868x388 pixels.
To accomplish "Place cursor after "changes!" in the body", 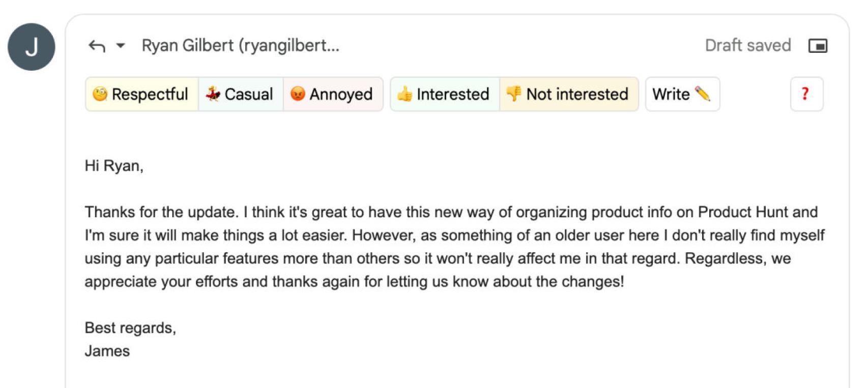I will pos(624,282).
